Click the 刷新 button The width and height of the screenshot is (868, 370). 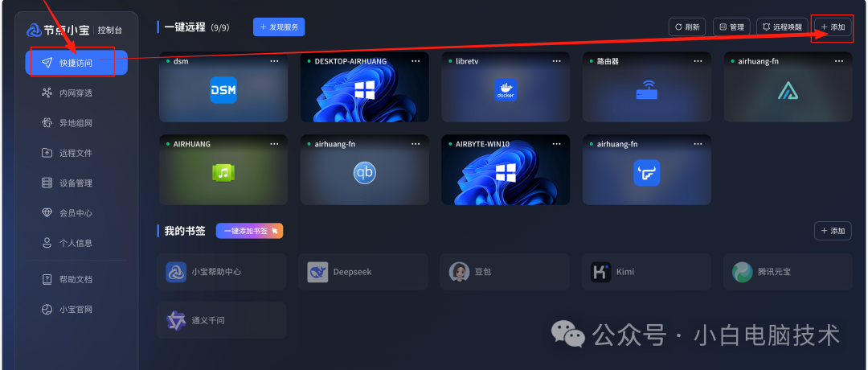(x=687, y=27)
